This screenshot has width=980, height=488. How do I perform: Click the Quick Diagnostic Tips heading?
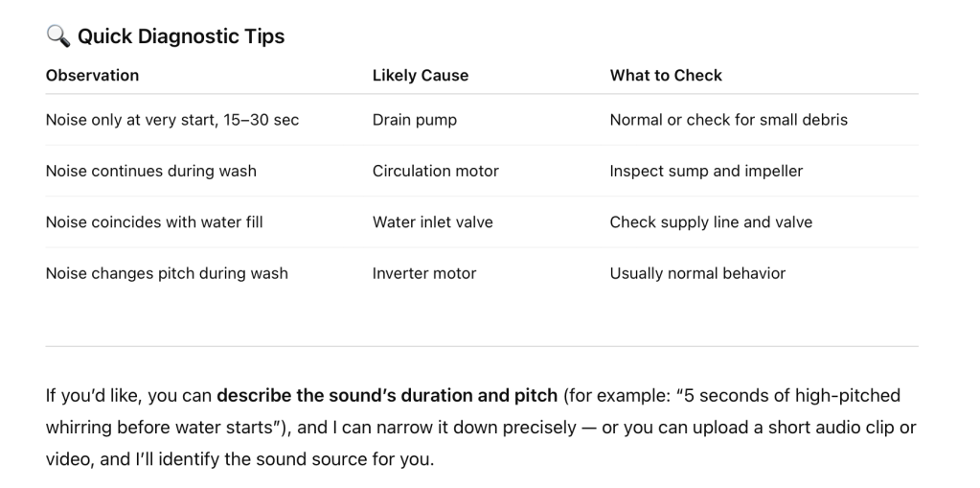(181, 37)
